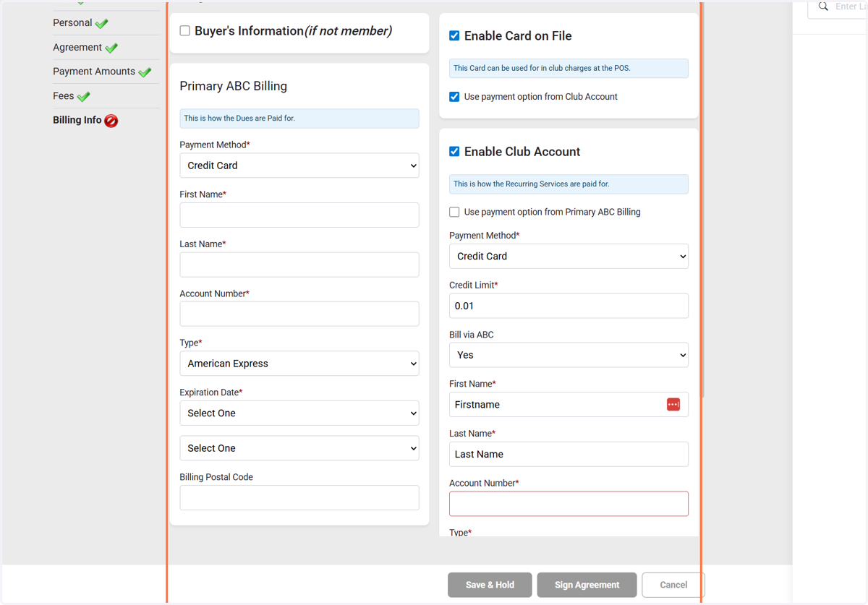868x605 pixels.
Task: Go to the Personal step
Action: point(72,23)
